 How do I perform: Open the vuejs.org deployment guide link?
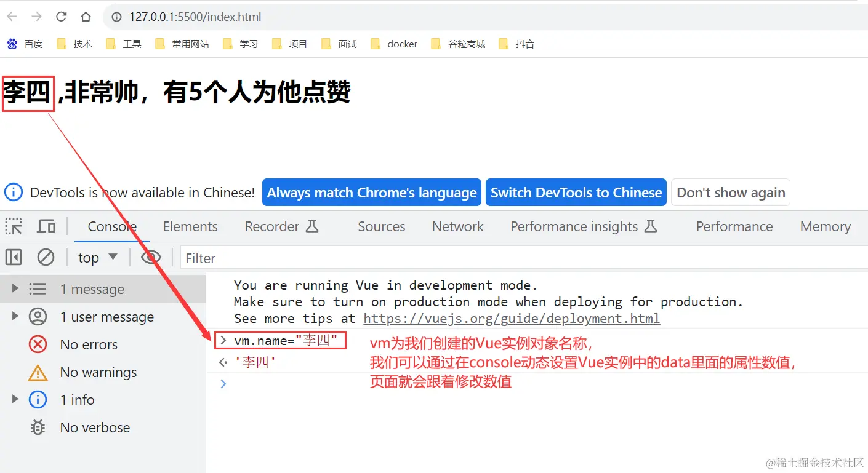(x=512, y=319)
